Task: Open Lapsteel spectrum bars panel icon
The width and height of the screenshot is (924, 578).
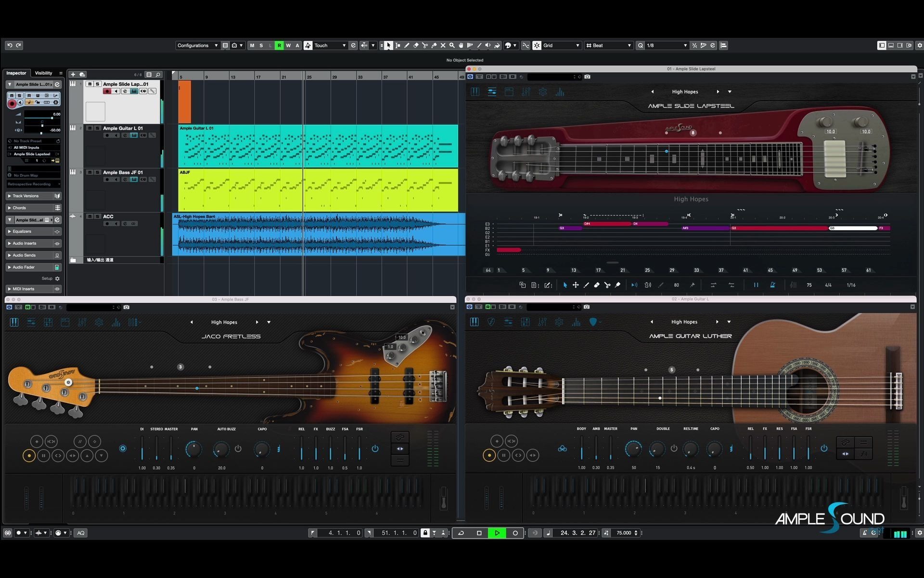Action: click(x=560, y=92)
